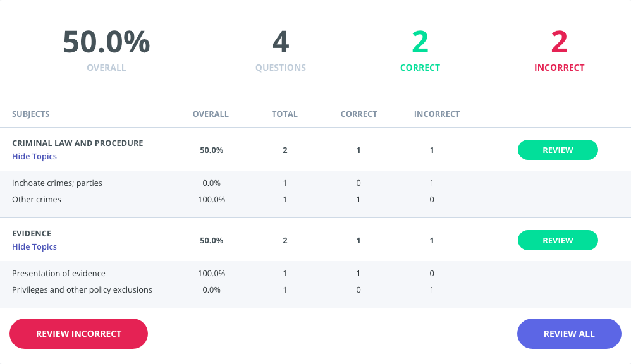
Task: Select the Total column header
Action: click(x=285, y=114)
